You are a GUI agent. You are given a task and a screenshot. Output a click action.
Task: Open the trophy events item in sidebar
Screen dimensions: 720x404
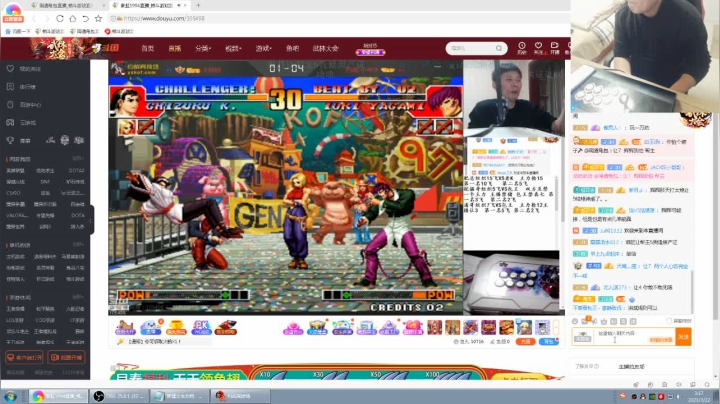(x=18, y=140)
